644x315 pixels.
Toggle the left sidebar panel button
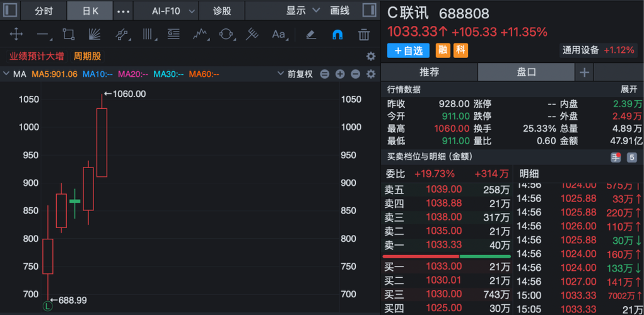click(10, 10)
